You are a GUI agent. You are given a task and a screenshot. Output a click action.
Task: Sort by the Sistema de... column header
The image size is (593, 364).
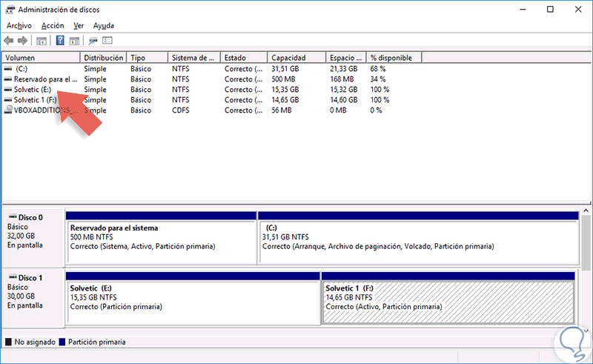194,58
